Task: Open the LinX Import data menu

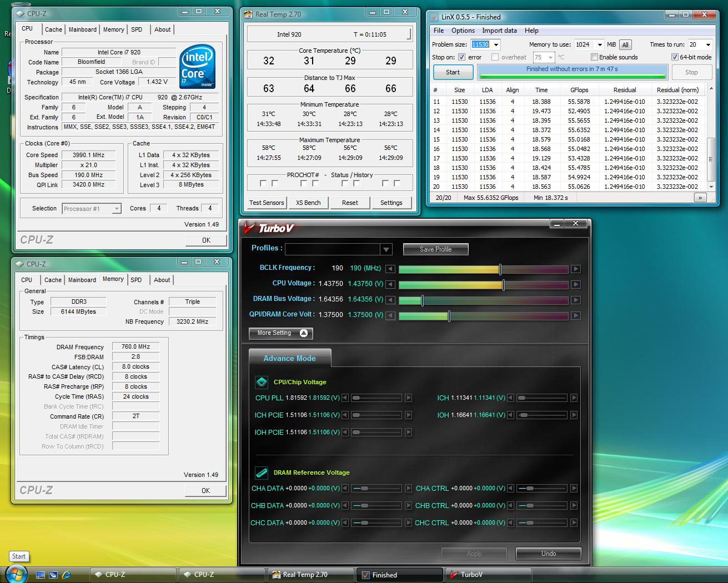Action: (x=499, y=31)
